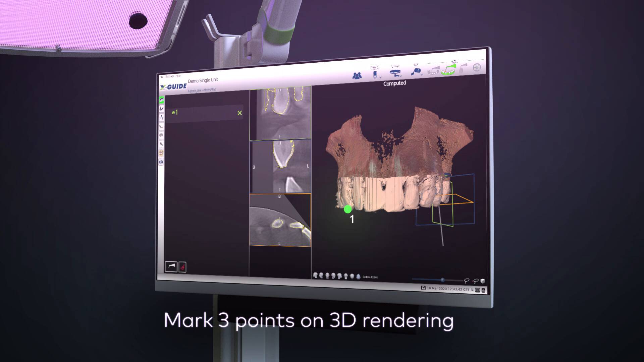Open the Settings menu
Image resolution: width=644 pixels, height=362 pixels.
click(169, 76)
